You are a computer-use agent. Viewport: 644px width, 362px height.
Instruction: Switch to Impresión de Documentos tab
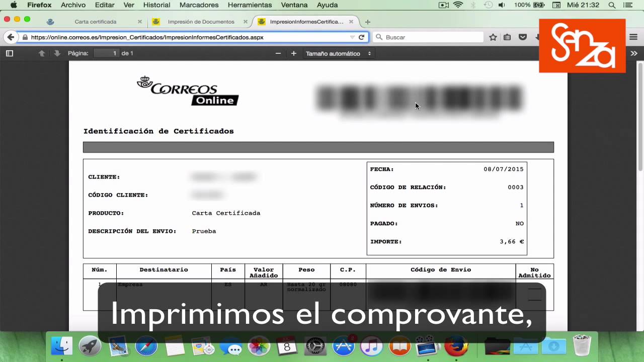(x=201, y=22)
